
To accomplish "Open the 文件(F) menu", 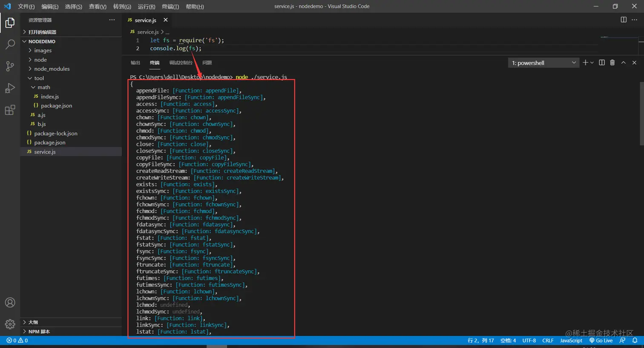I will coord(26,6).
